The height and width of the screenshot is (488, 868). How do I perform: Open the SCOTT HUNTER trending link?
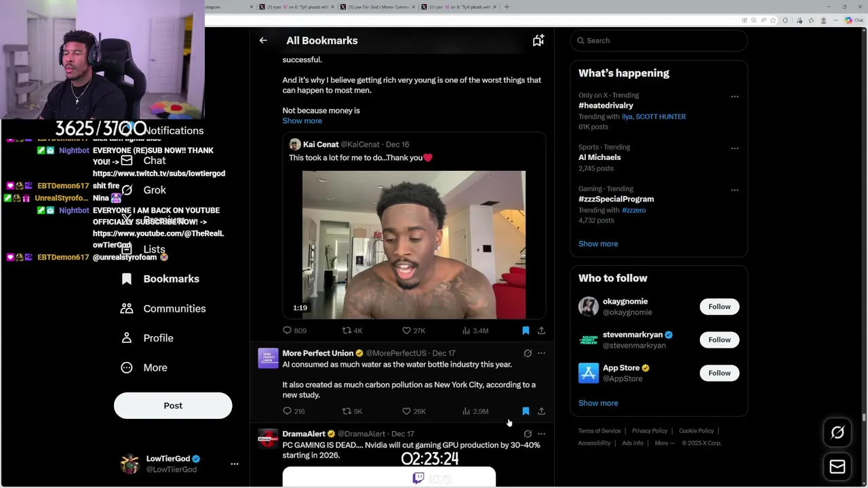tap(660, 117)
